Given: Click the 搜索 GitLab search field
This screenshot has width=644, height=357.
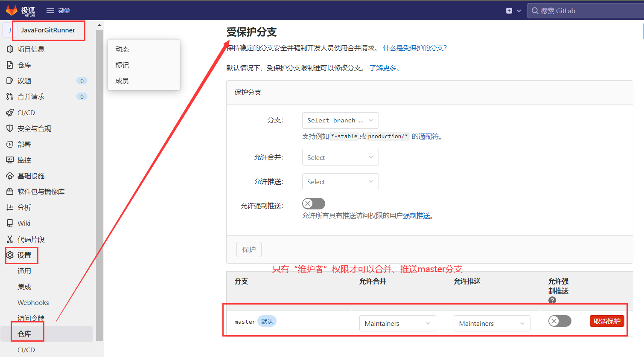Looking at the screenshot, I should click(585, 10).
